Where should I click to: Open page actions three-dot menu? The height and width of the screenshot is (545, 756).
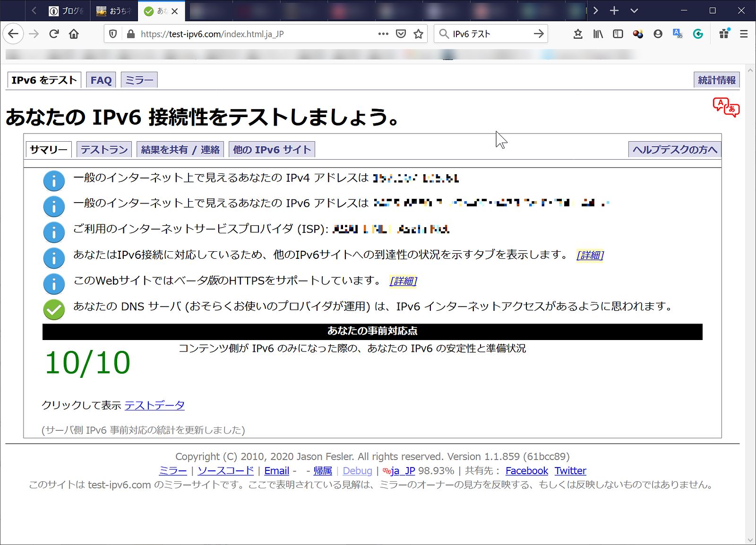(x=383, y=34)
